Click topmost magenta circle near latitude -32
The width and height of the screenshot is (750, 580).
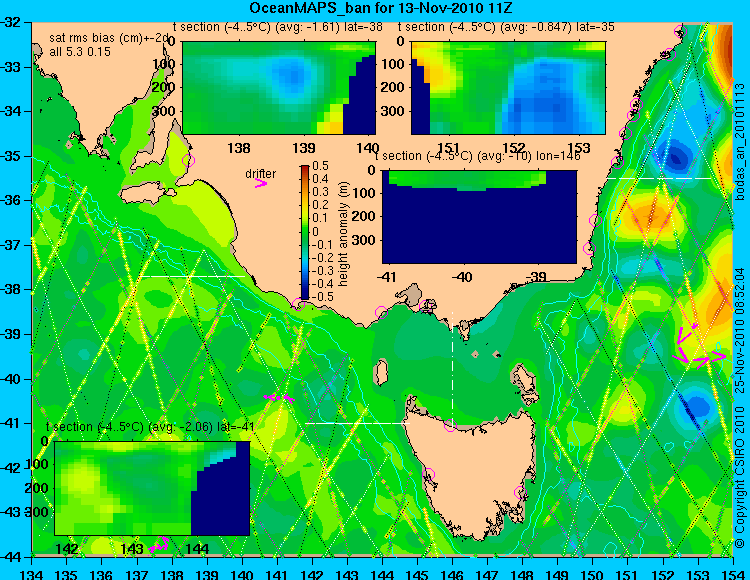tap(680, 32)
